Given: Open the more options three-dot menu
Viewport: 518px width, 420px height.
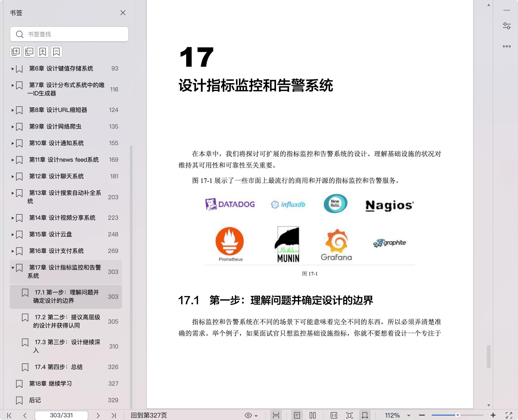Looking at the screenshot, I should pyautogui.click(x=507, y=46).
